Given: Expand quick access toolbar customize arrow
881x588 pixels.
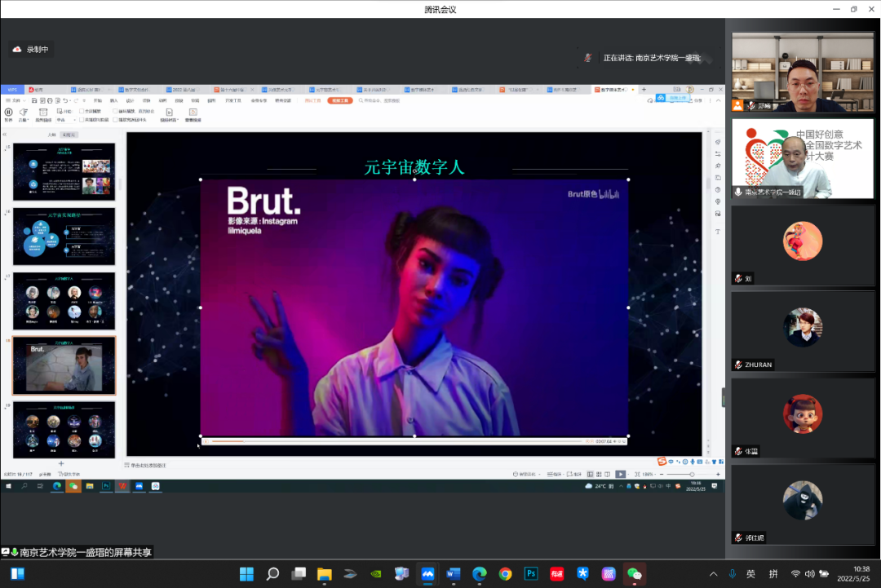Looking at the screenshot, I should [x=84, y=100].
